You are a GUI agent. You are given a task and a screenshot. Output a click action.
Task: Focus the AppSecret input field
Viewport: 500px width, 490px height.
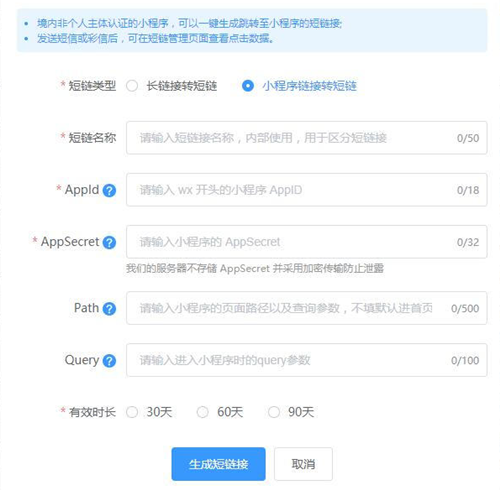tap(307, 242)
